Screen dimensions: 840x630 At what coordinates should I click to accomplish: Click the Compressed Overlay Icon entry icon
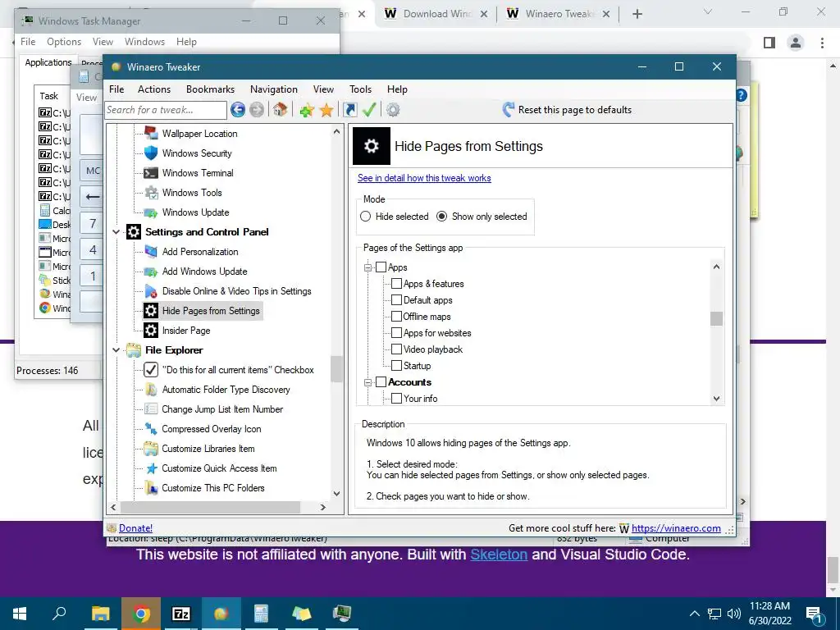point(151,429)
